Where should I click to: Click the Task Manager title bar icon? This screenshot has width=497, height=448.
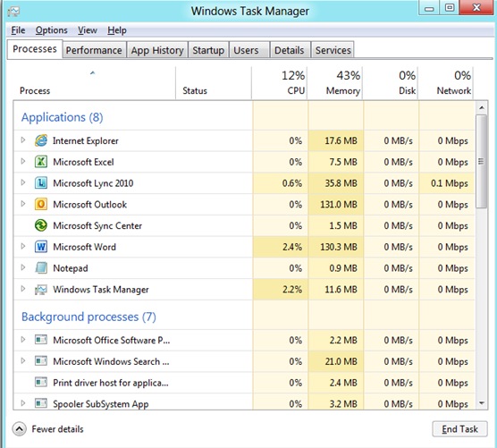coord(13,12)
